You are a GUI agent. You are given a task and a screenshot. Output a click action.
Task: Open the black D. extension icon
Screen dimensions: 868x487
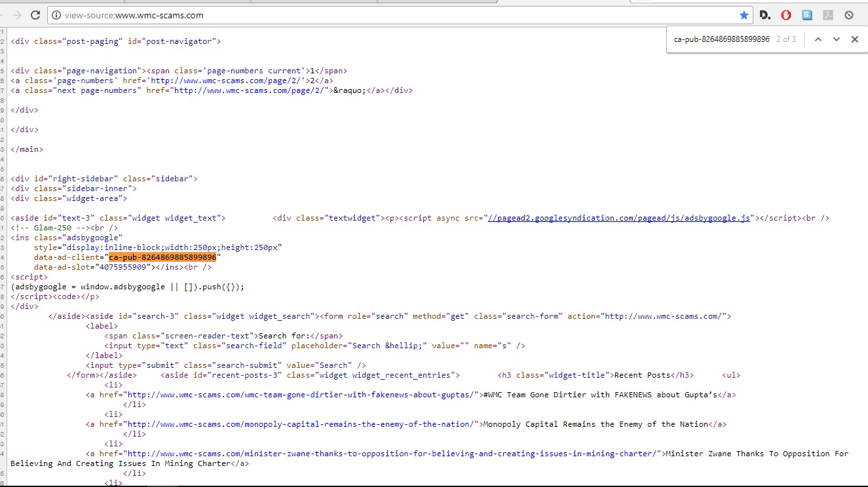tap(765, 15)
